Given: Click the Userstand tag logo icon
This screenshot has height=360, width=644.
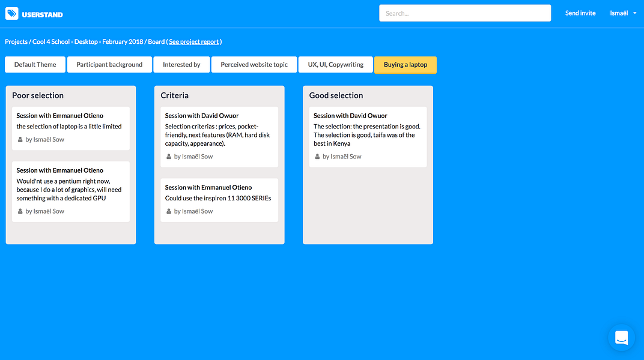Looking at the screenshot, I should pos(12,14).
